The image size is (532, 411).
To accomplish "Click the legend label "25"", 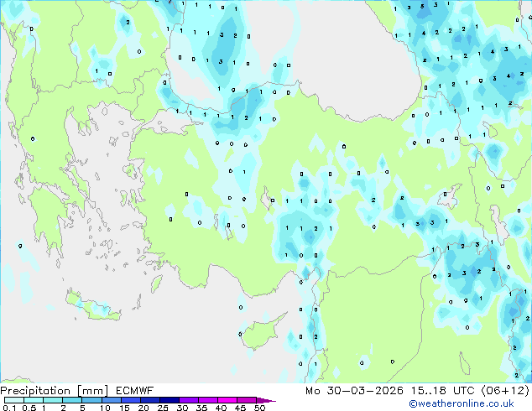I will tap(163, 408).
